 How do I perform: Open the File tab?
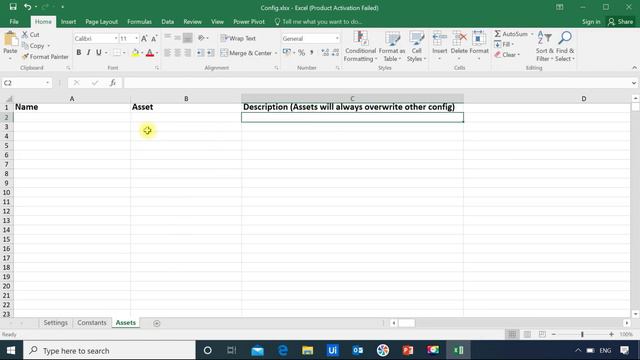(14, 22)
